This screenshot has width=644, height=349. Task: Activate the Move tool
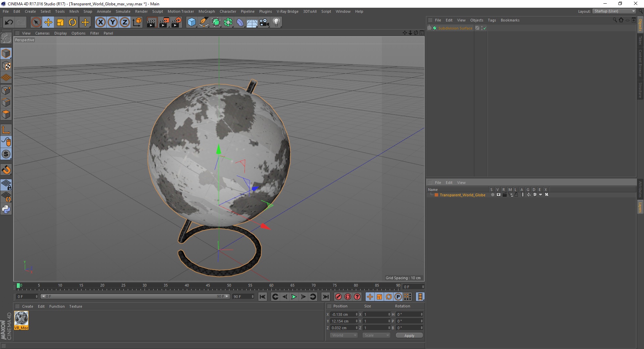(x=48, y=22)
